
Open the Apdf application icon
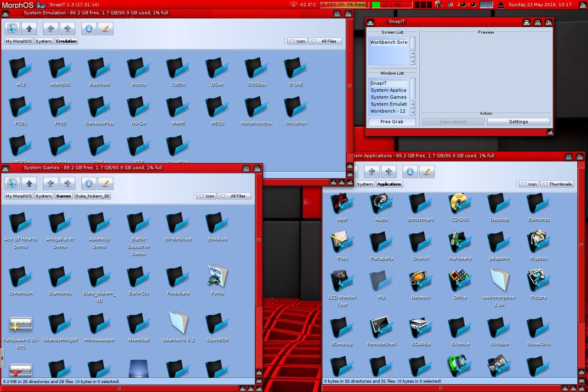coord(342,204)
